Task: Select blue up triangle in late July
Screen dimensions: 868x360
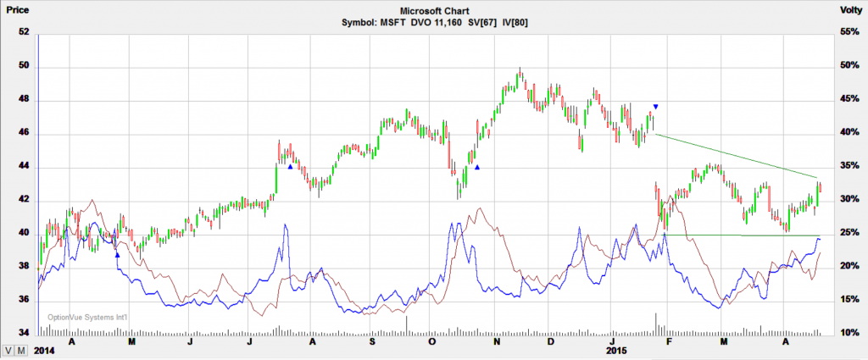Action: pyautogui.click(x=290, y=167)
